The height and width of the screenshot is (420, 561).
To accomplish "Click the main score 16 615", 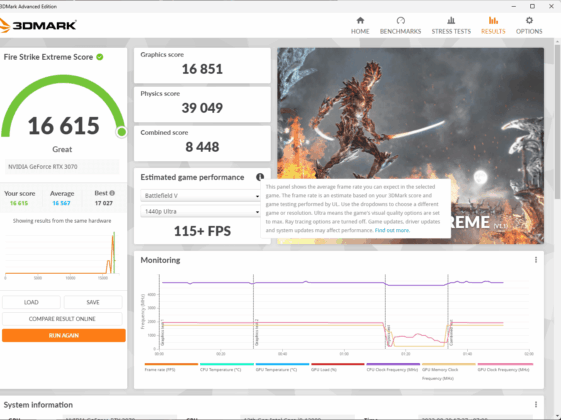I will pos(64,126).
